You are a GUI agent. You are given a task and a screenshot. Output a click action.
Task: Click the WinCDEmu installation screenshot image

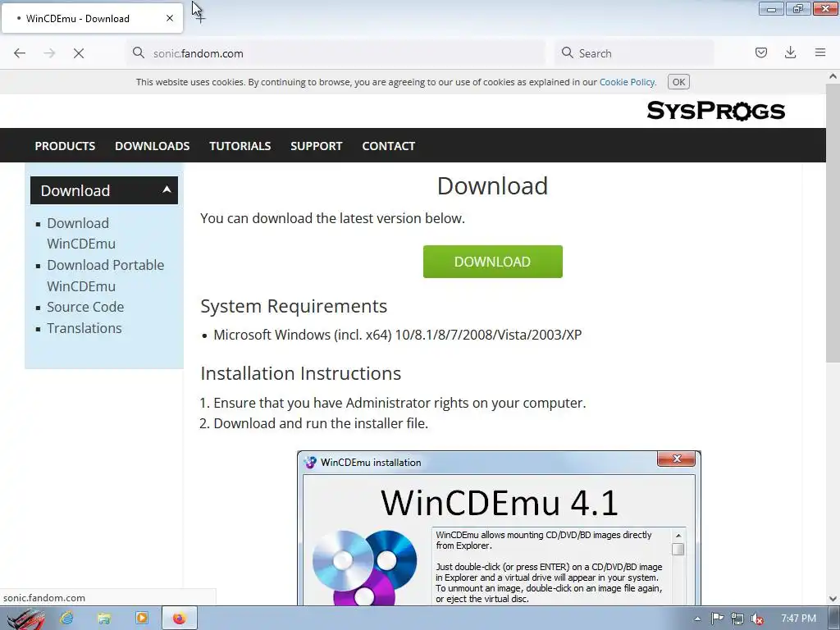[x=499, y=528]
